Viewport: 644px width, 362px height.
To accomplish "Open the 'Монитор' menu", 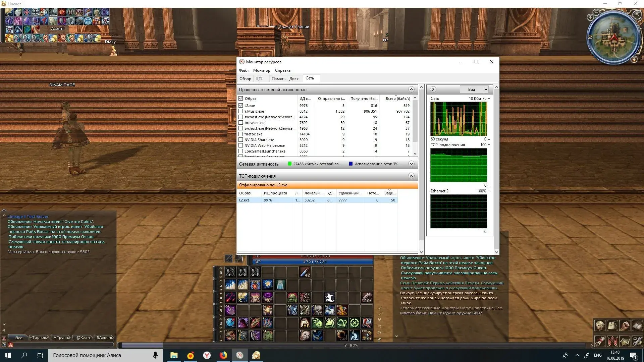I will [262, 70].
